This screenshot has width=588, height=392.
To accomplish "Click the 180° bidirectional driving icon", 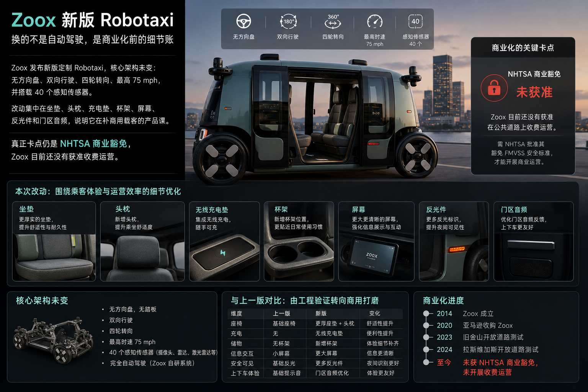I will click(x=288, y=21).
